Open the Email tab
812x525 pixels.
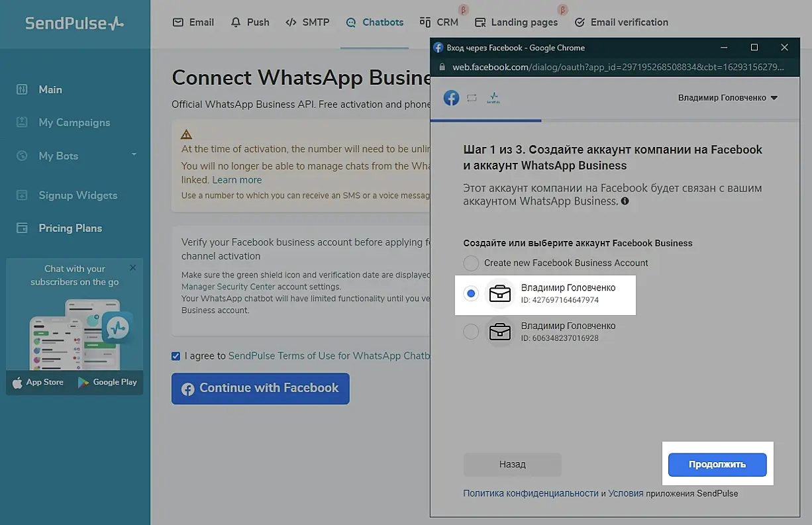tap(193, 22)
